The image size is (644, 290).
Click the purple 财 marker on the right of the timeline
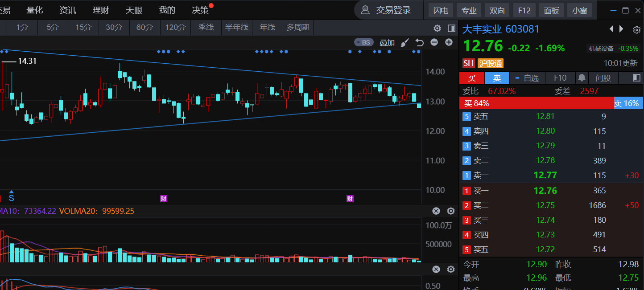point(350,199)
